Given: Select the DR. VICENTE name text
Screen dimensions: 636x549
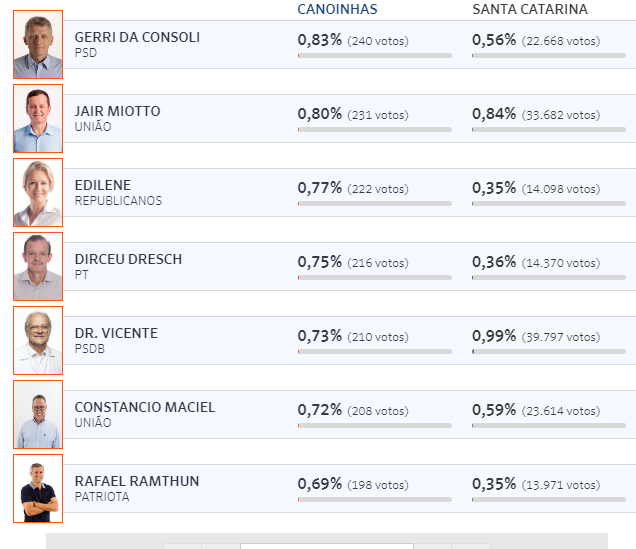Looking at the screenshot, I should (x=116, y=333).
